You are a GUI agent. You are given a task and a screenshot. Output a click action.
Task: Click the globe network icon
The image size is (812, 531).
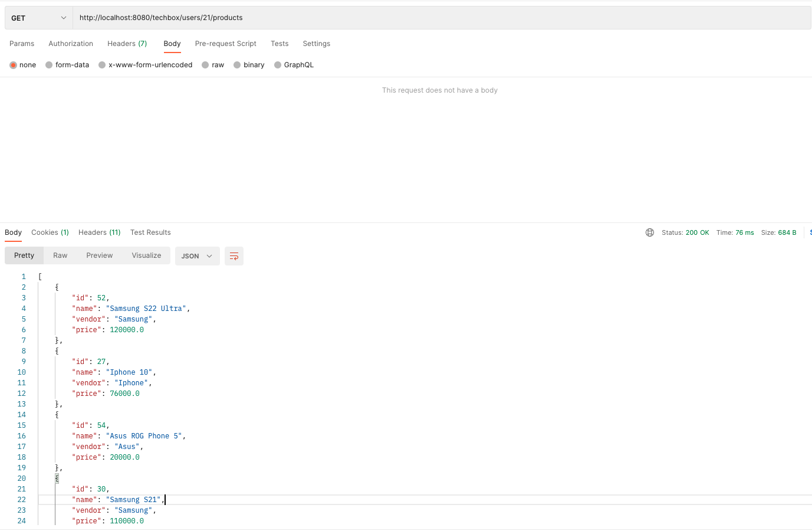(650, 232)
